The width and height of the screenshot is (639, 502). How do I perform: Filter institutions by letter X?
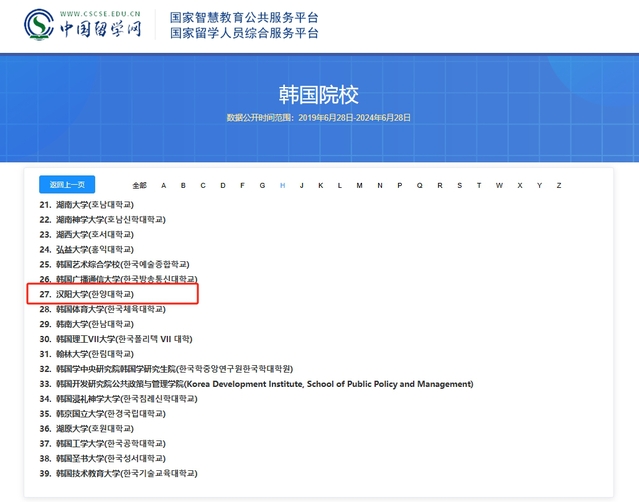pos(520,185)
